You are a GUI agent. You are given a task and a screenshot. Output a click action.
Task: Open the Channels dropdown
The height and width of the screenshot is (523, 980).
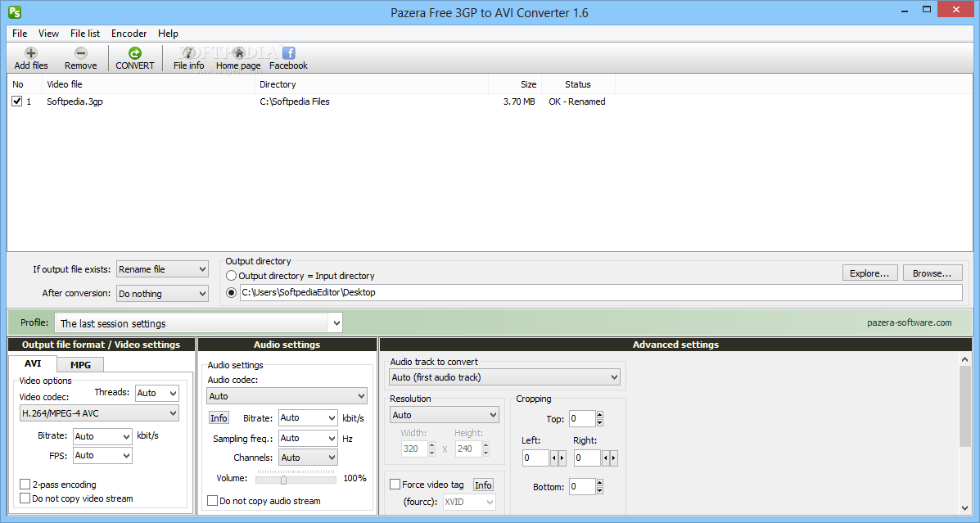pos(308,458)
